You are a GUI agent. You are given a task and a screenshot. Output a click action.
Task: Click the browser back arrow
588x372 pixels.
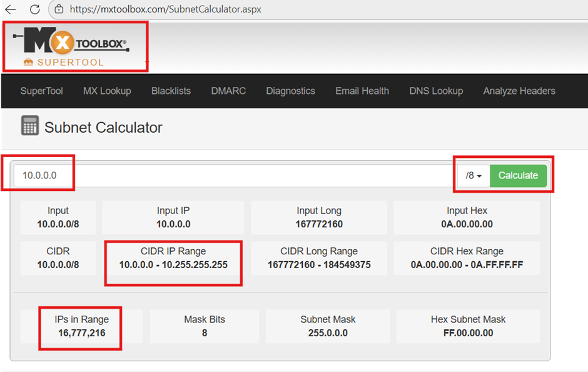click(x=11, y=9)
